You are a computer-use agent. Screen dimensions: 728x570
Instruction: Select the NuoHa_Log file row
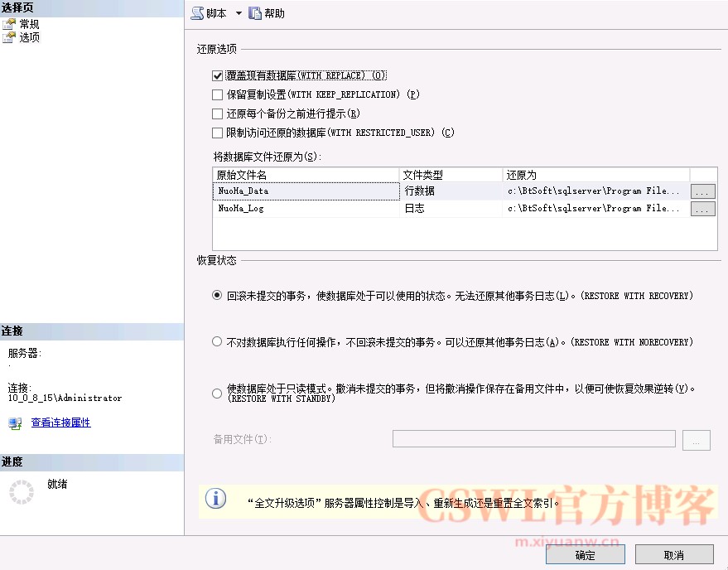point(306,209)
